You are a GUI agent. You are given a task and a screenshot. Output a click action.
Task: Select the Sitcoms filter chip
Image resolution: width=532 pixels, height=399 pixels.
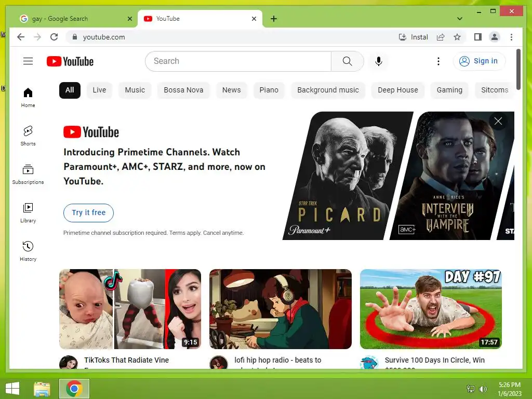(495, 90)
